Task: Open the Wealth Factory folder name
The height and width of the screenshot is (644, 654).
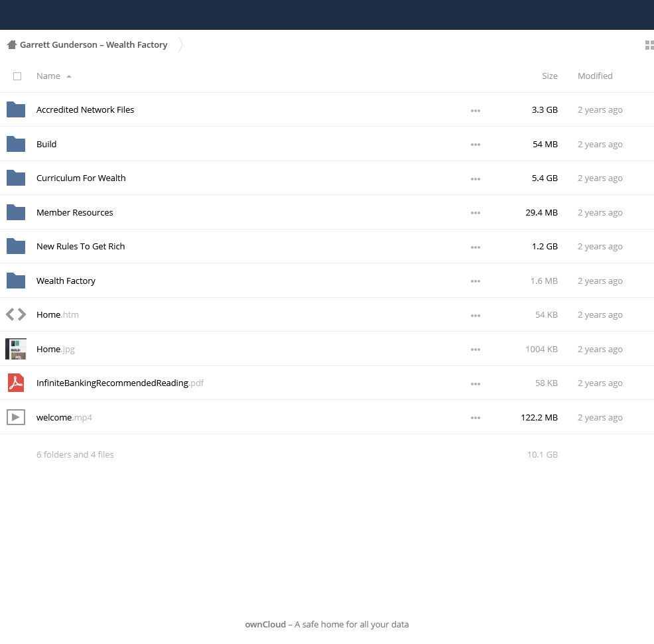Action: 66,281
